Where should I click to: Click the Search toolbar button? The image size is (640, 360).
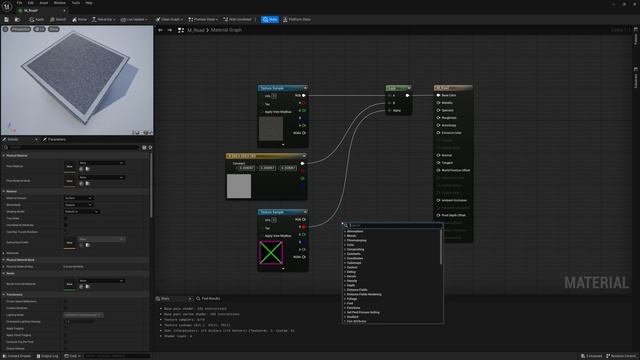point(58,19)
